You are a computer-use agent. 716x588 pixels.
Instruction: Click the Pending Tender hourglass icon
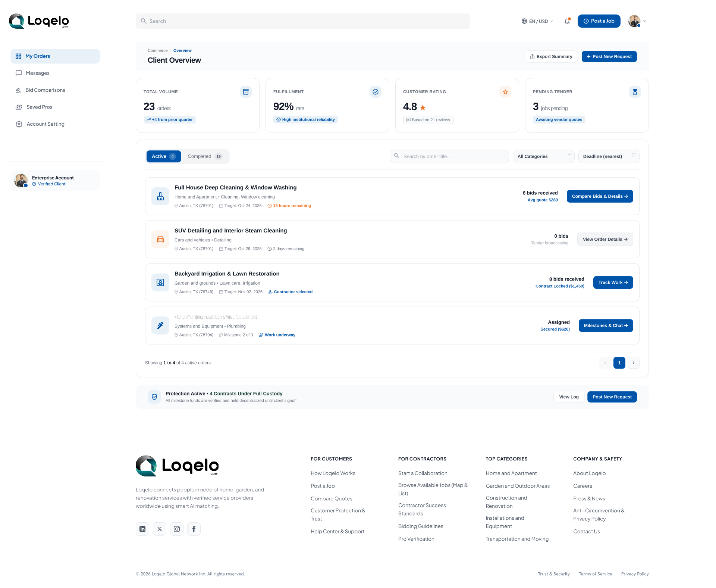tap(635, 92)
